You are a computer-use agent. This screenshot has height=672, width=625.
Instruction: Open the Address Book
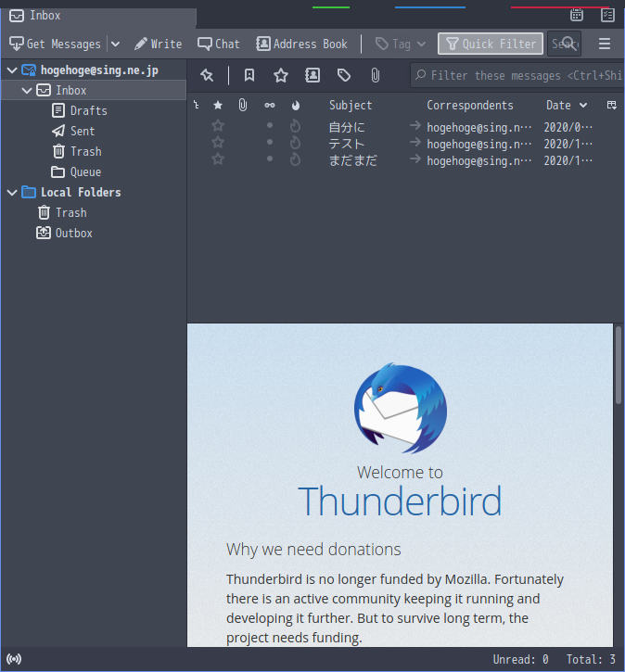click(301, 44)
